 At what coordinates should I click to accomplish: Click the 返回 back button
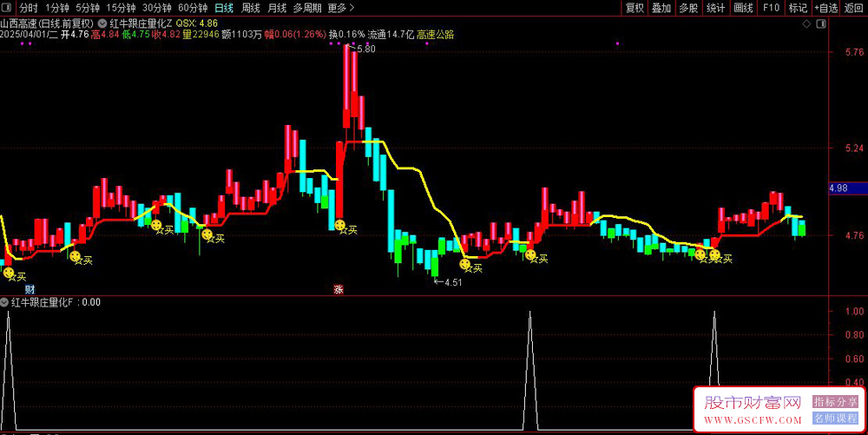tap(853, 8)
